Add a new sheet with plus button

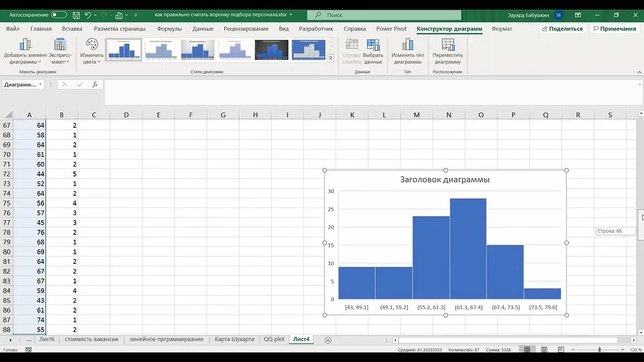click(x=328, y=340)
